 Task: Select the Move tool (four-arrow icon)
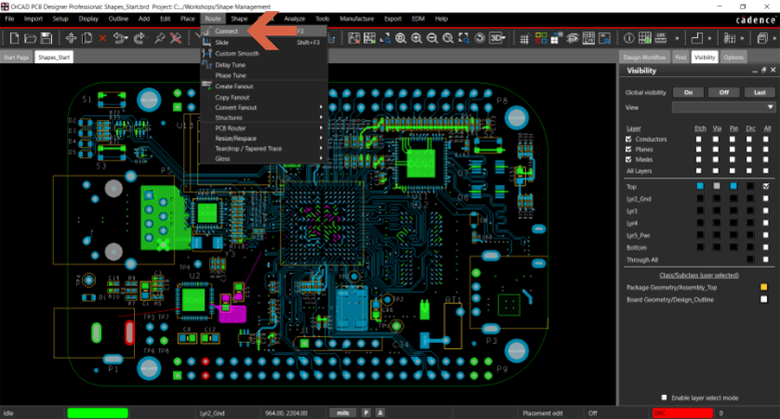(71, 38)
